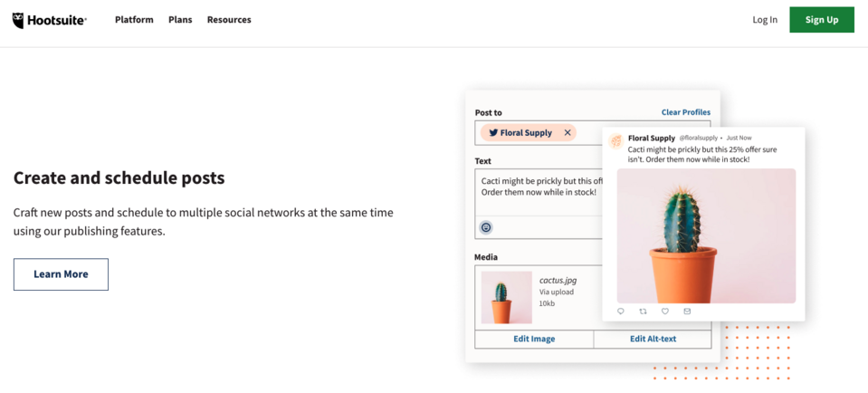Viewport: 868px width, 393px height.
Task: Click the reply icon under the tweet
Action: point(621,312)
